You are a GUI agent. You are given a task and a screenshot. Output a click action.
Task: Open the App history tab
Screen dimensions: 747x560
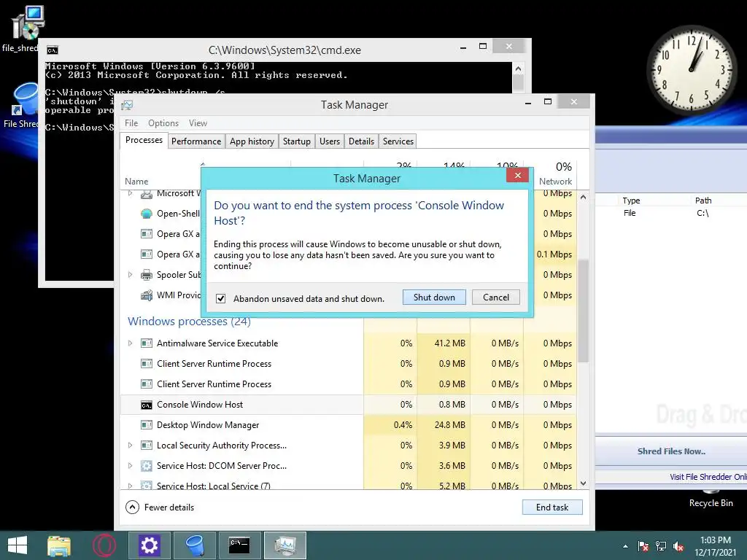tap(252, 141)
